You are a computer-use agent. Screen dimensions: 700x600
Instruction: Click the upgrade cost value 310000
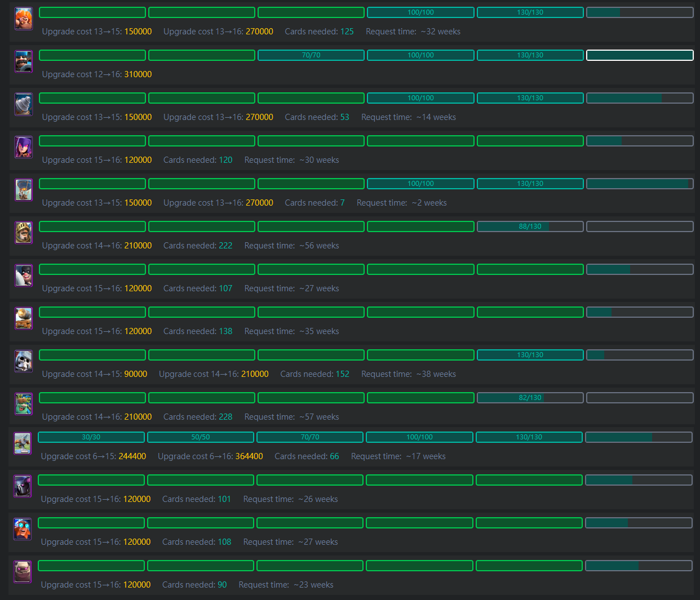pyautogui.click(x=138, y=74)
